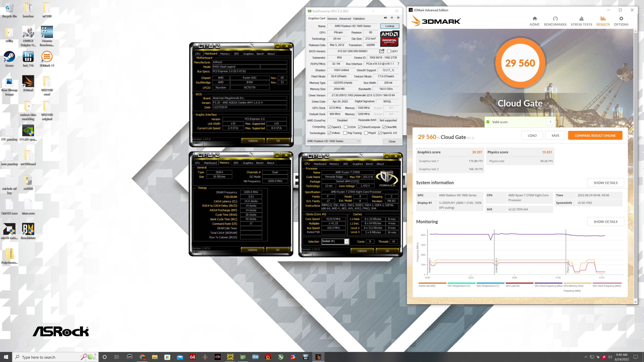Click 3DMark vertical scrollbar down arrow
644x362 pixels.
(636, 302)
